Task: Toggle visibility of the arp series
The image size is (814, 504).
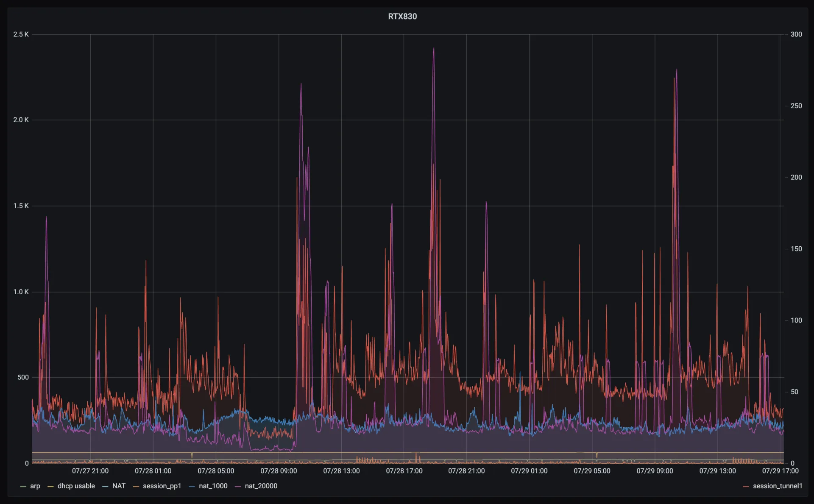Action: [x=35, y=486]
